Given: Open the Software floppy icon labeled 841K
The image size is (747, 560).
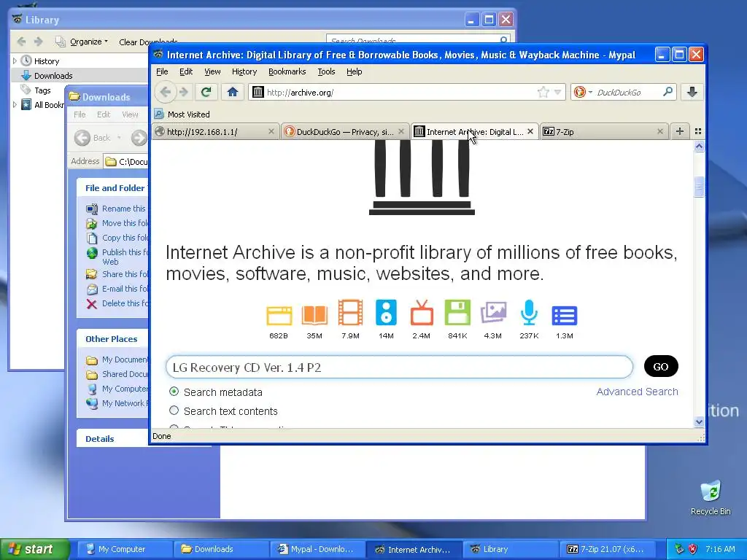Looking at the screenshot, I should 457,313.
